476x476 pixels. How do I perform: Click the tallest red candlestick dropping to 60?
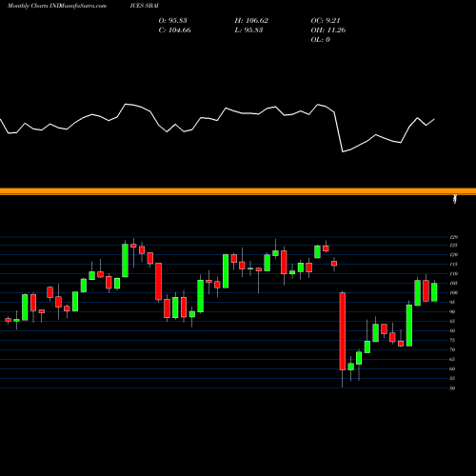click(x=343, y=331)
